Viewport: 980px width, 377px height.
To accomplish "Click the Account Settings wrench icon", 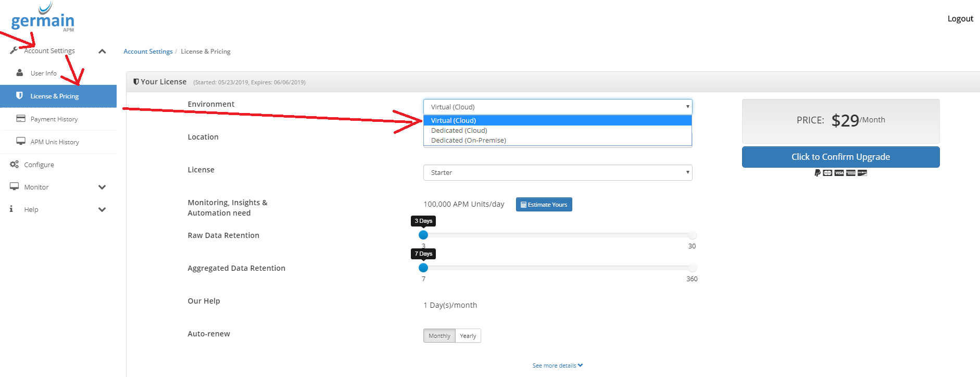I will [x=14, y=51].
